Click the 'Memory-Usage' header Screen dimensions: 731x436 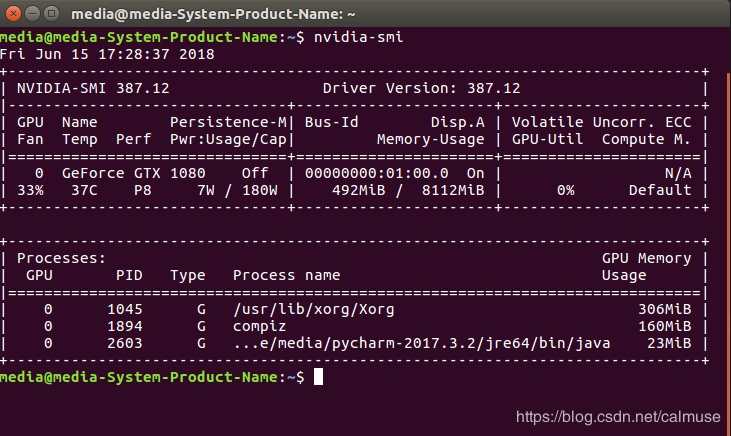click(430, 139)
